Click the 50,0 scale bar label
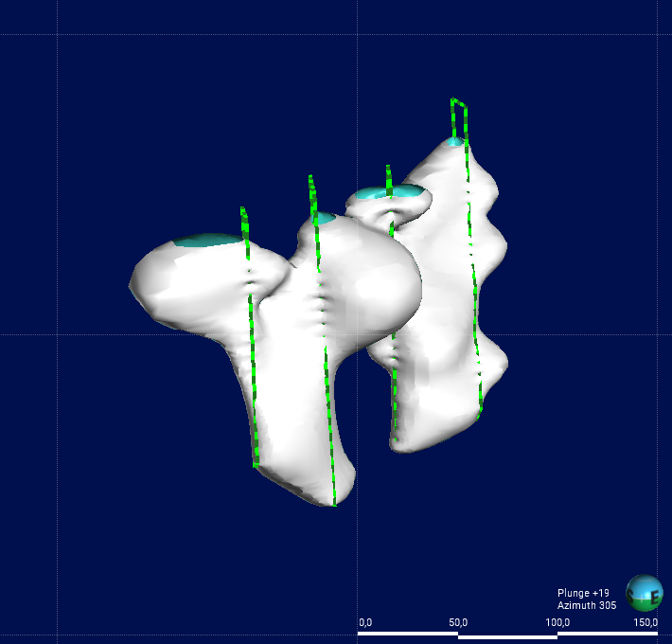672x644 pixels. 458,622
